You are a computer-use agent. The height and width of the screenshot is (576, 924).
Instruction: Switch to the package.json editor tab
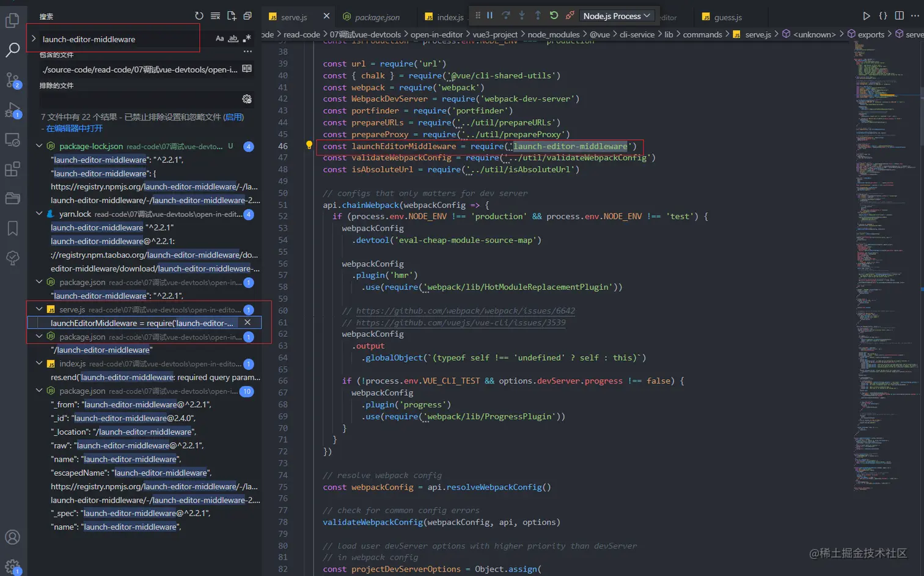point(377,17)
